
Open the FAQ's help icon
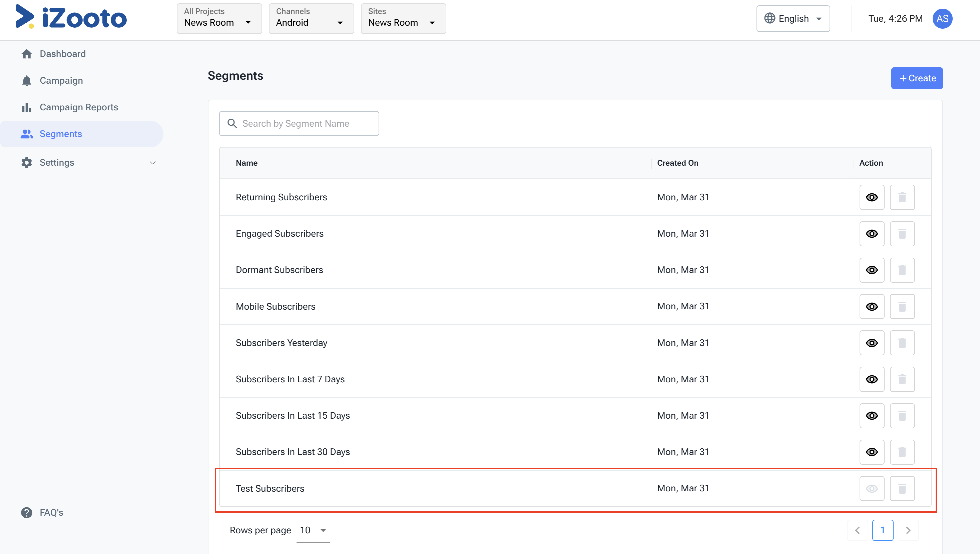[27, 512]
